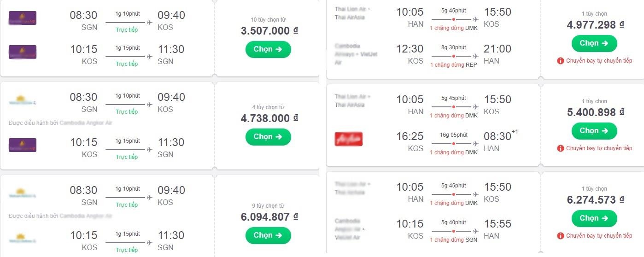The height and width of the screenshot is (257, 644).
Task: Hit Chọn for the 6.274.573 đ itinerary
Action: pyautogui.click(x=594, y=218)
